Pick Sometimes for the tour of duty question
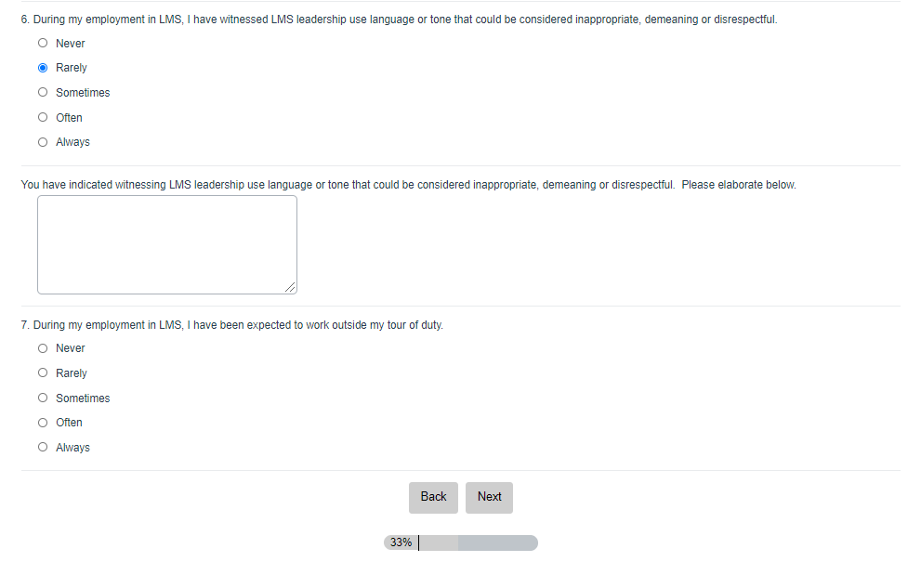 click(43, 399)
